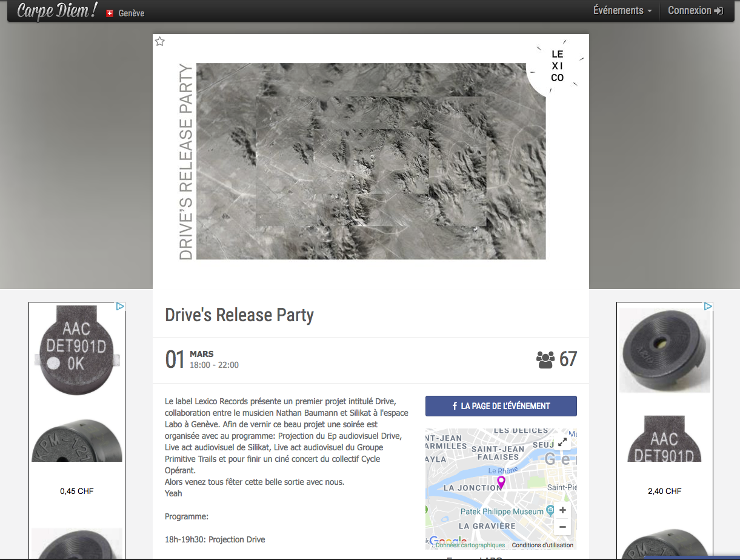Open the Événements dropdown menu
This screenshot has height=560, width=740.
(622, 10)
